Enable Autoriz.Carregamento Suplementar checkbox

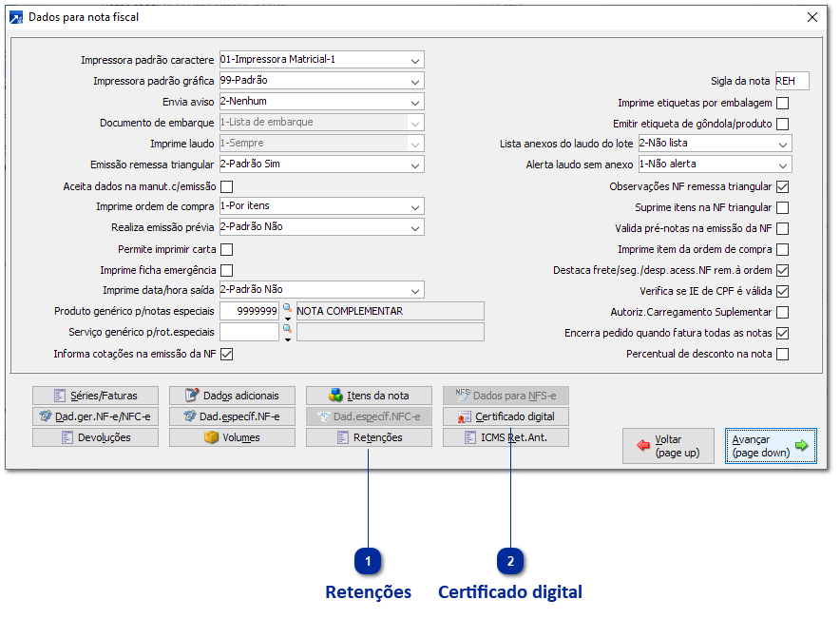click(x=783, y=312)
